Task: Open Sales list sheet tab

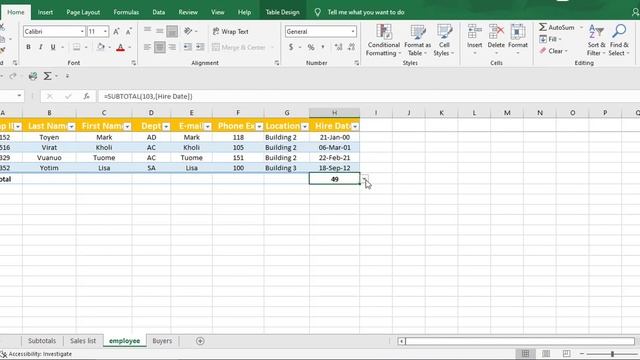Action: (x=83, y=341)
